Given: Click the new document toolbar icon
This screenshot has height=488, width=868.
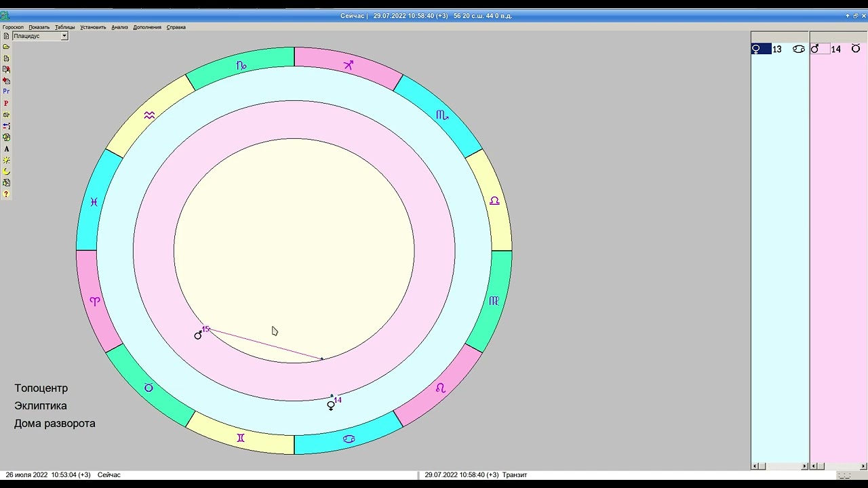Looking at the screenshot, I should [x=6, y=36].
